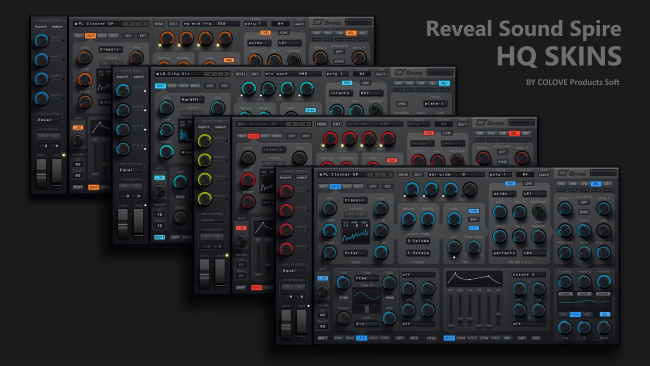Click the EQ curve display graph
Image resolution: width=650 pixels, height=366 pixels.
click(585, 303)
